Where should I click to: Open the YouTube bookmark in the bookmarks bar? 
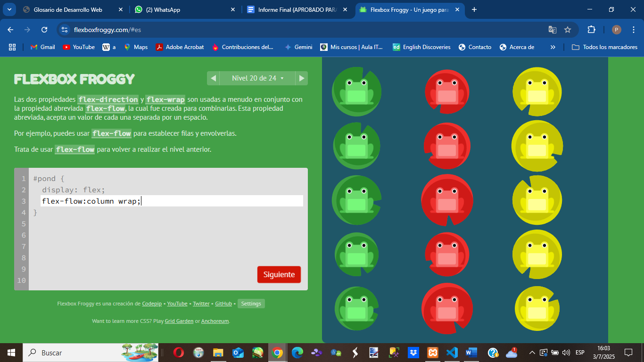(79, 47)
